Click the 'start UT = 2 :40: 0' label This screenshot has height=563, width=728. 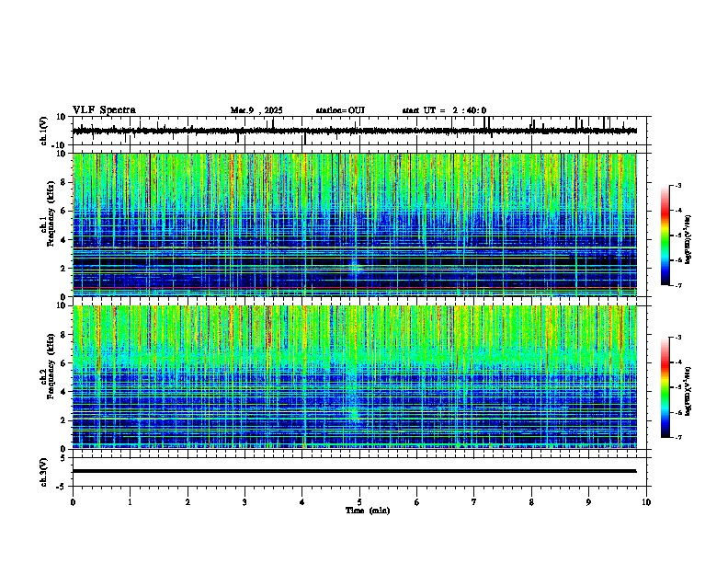click(444, 110)
